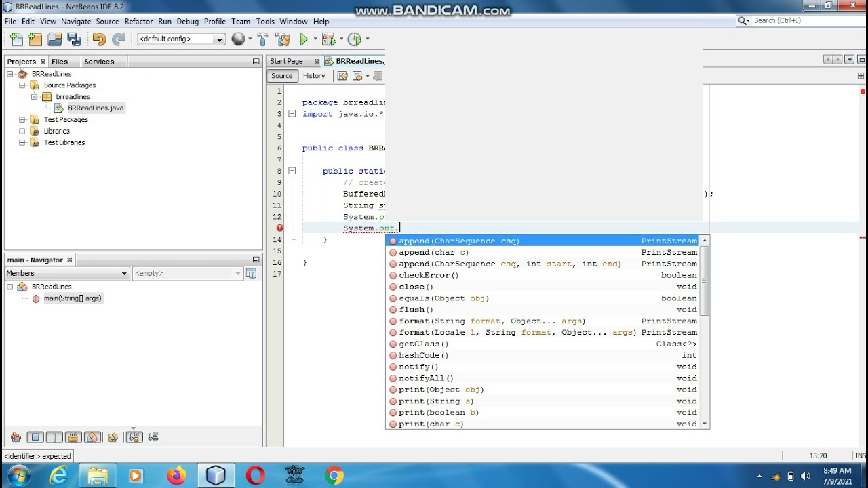Switch to the Start Page tab

click(x=286, y=61)
